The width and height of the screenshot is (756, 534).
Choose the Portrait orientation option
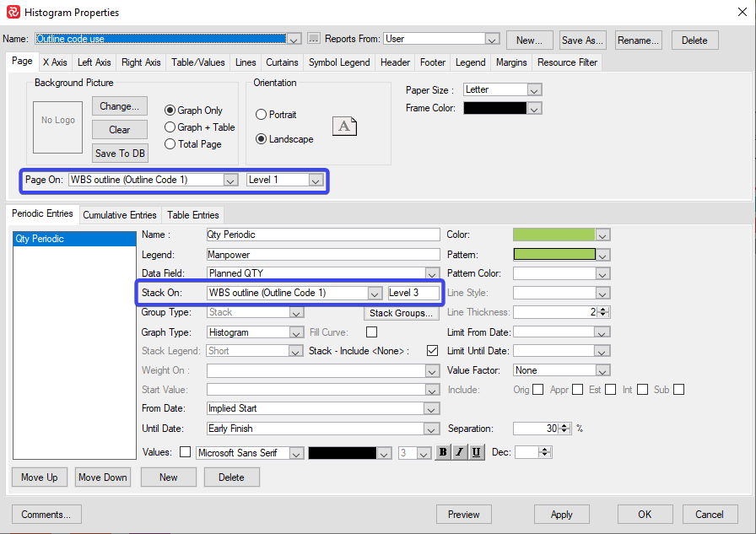coord(262,115)
